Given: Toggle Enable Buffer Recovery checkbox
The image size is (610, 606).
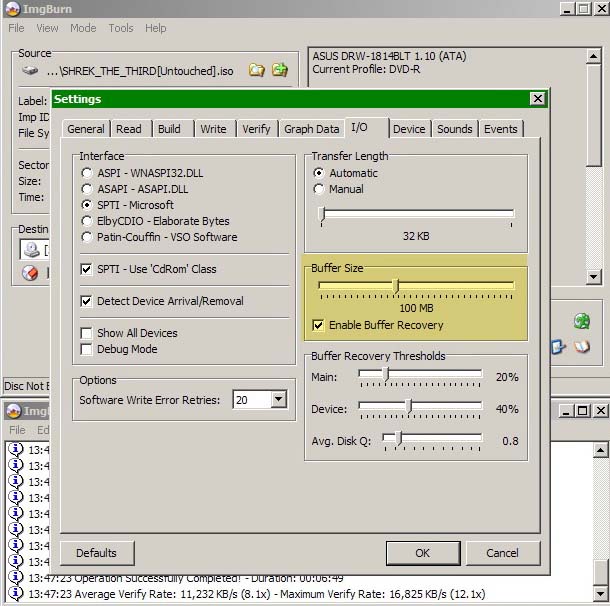Looking at the screenshot, I should tap(318, 325).
